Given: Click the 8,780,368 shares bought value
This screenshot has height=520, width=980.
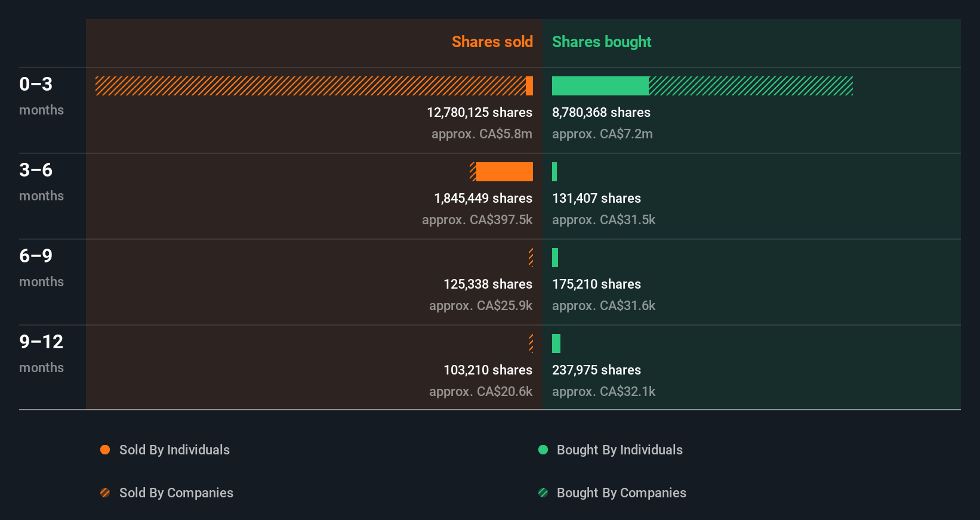Looking at the screenshot, I should coord(601,112).
